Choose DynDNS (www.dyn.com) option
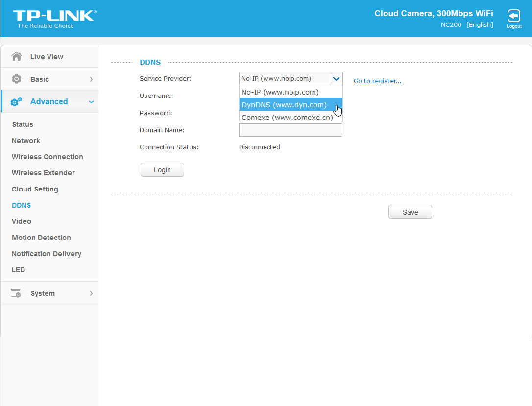Viewport: 532px width, 406px height. (x=291, y=105)
